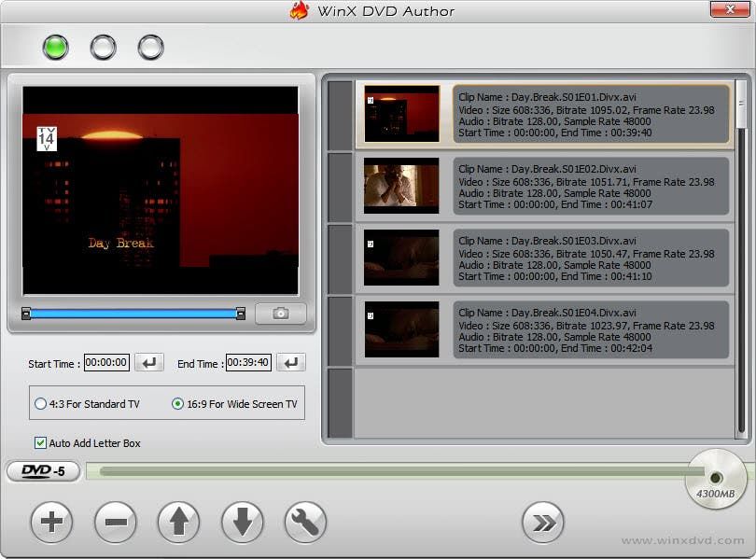Click the second step indicator circle
756x559 pixels.
[104, 48]
